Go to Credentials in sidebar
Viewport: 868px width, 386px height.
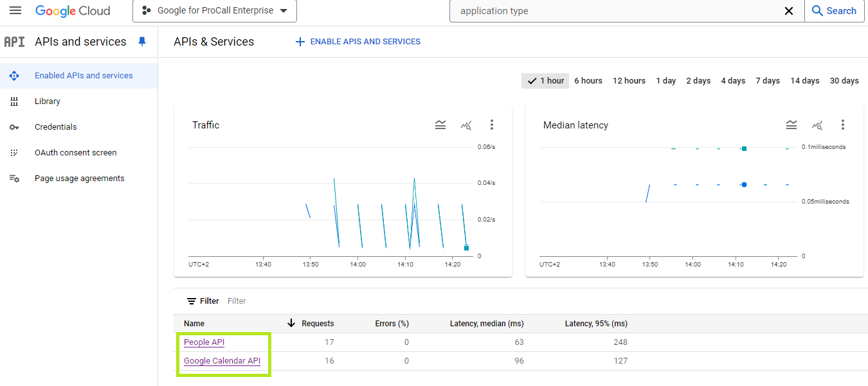tap(55, 127)
